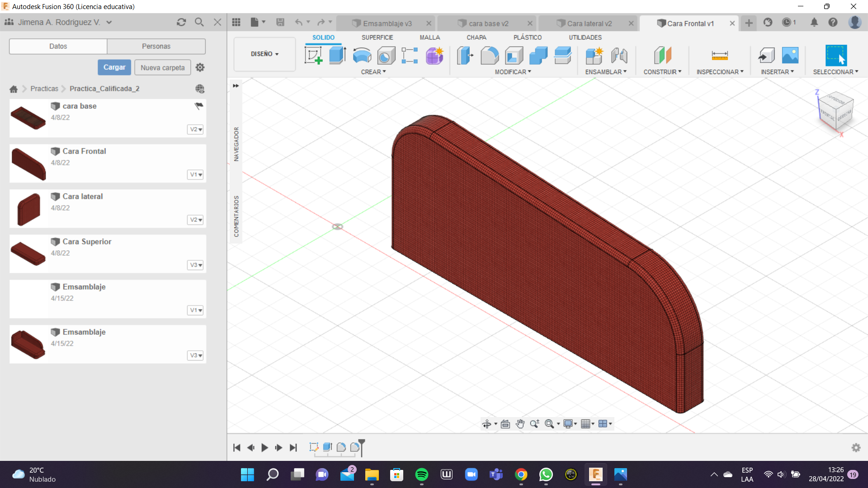Click the Insert Canvas image icon

(790, 56)
